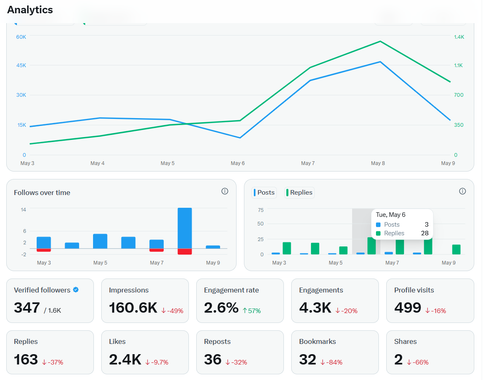Click info icon on Posts and Replies card
The height and width of the screenshot is (380, 489).
coord(462,191)
